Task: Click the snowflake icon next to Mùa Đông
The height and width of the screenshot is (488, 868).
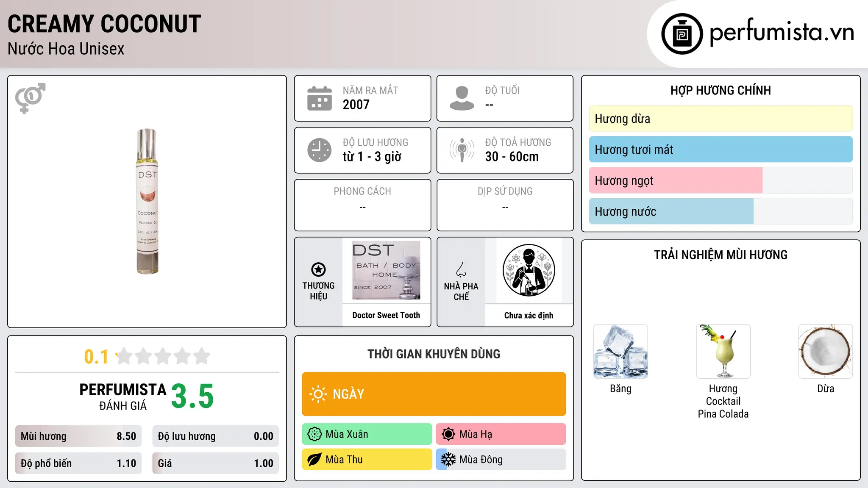Action: point(448,460)
